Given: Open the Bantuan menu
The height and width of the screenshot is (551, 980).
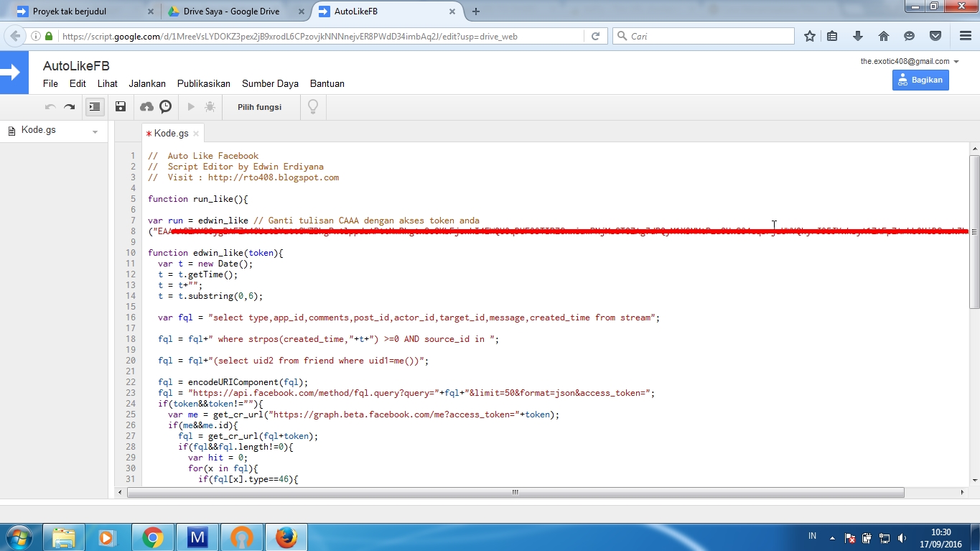Looking at the screenshot, I should coord(327,83).
